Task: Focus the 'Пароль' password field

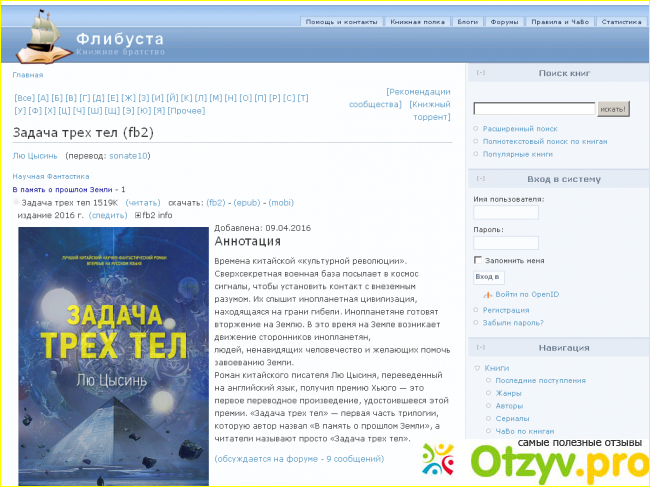Action: click(505, 242)
